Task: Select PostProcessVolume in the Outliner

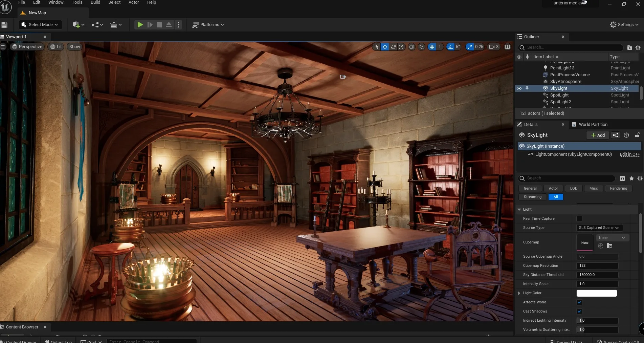Action: (570, 75)
